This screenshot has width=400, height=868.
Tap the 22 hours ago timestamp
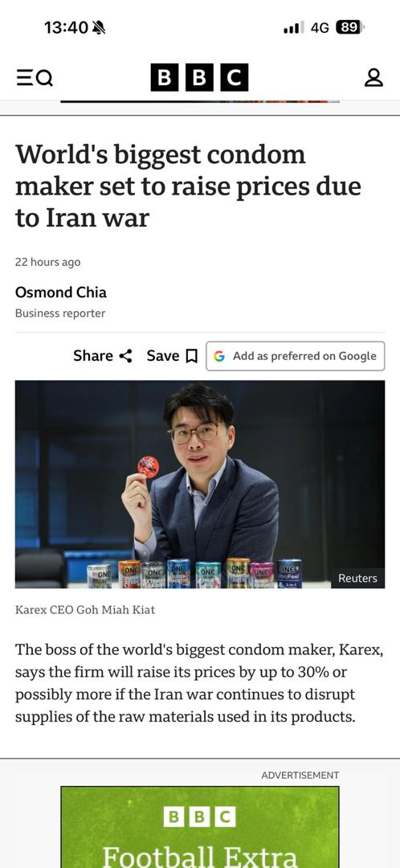[47, 262]
